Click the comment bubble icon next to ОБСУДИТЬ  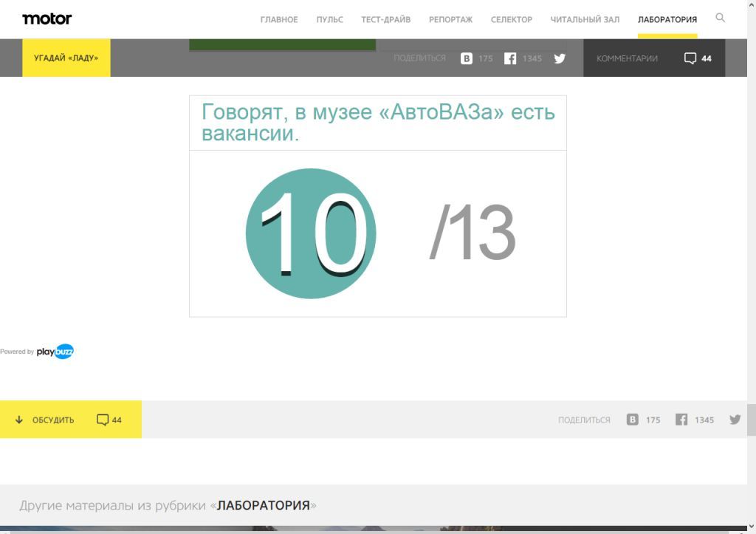click(x=102, y=420)
